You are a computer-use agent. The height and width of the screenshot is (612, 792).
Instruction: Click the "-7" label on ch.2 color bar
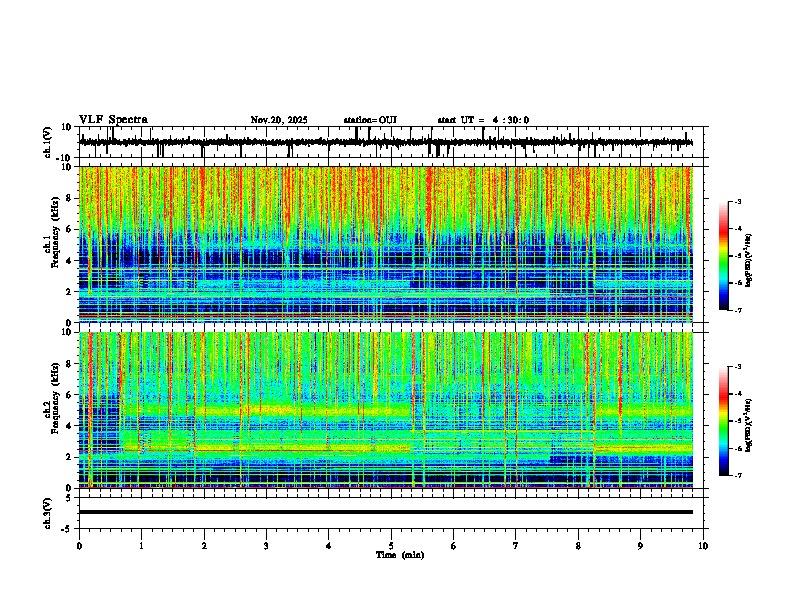click(x=737, y=475)
